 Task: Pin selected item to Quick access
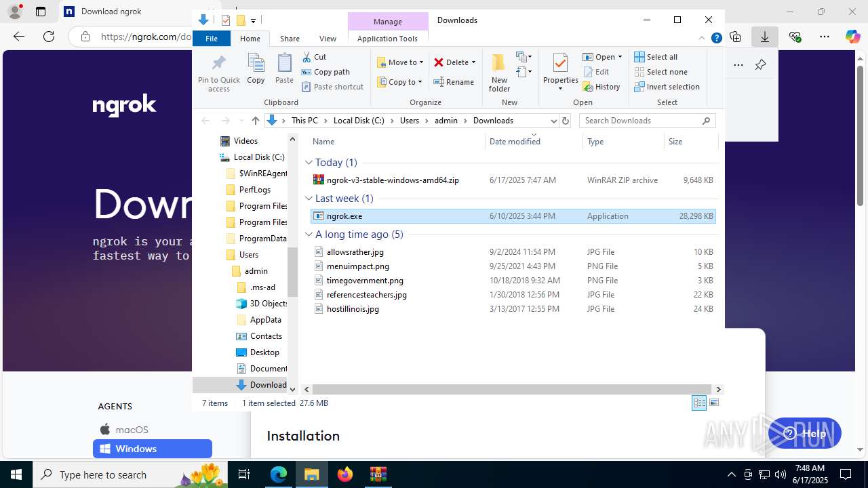click(x=218, y=73)
